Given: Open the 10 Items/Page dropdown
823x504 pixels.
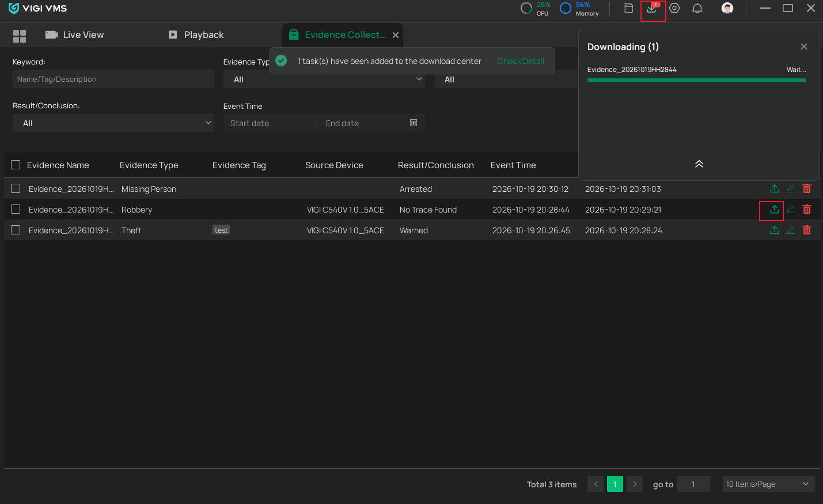Looking at the screenshot, I should (768, 484).
